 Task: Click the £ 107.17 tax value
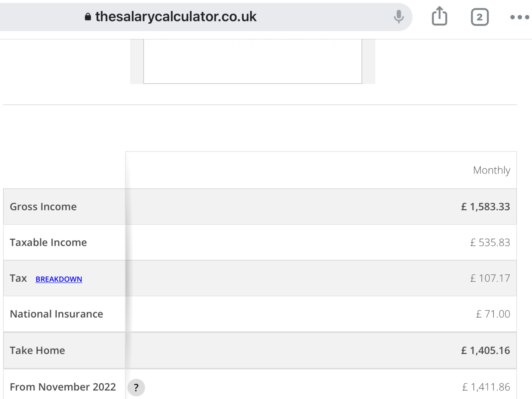coord(490,278)
